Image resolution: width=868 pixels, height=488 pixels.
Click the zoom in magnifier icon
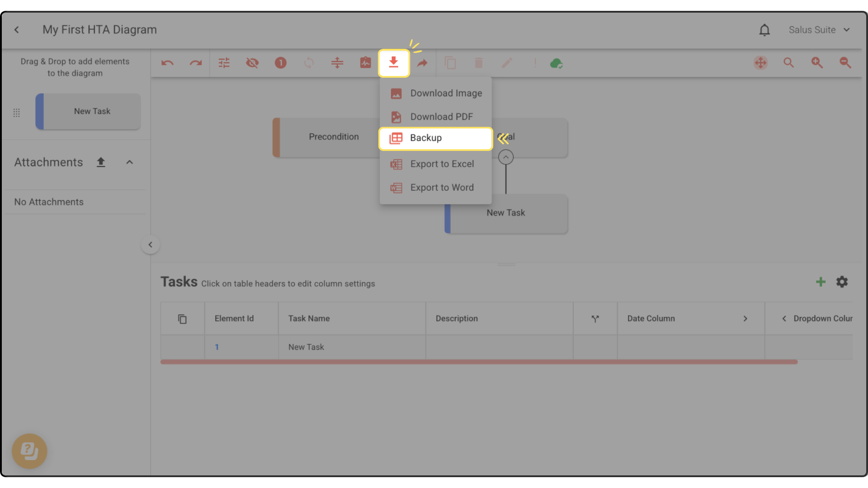click(816, 63)
